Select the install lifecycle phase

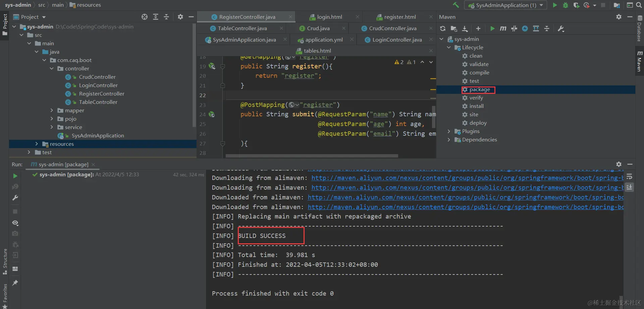(476, 106)
